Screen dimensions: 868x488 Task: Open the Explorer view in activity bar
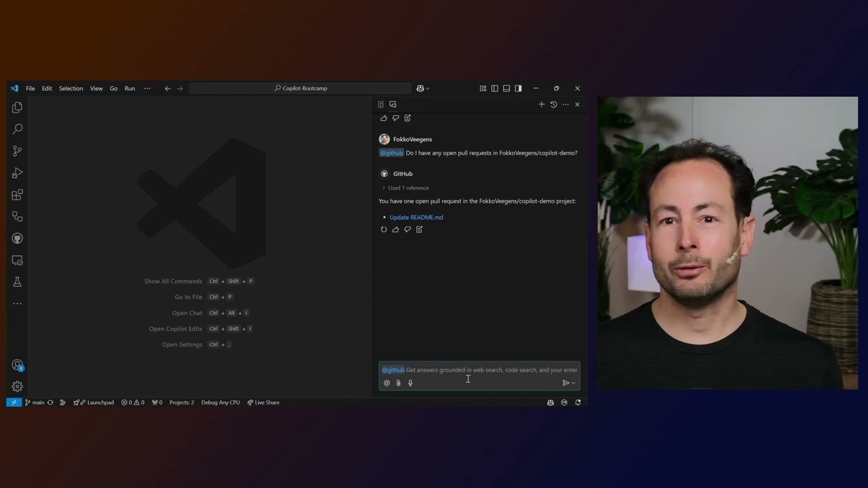pyautogui.click(x=17, y=107)
